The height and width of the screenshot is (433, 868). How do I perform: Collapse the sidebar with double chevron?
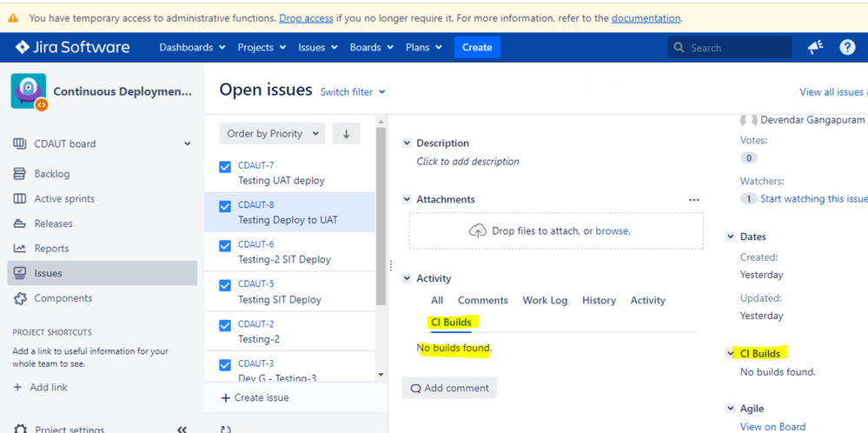(182, 430)
